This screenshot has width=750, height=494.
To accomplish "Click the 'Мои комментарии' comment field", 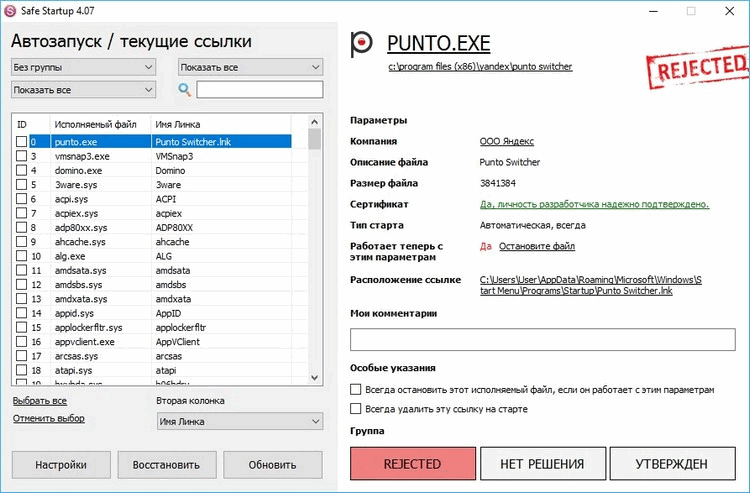I will coord(542,340).
